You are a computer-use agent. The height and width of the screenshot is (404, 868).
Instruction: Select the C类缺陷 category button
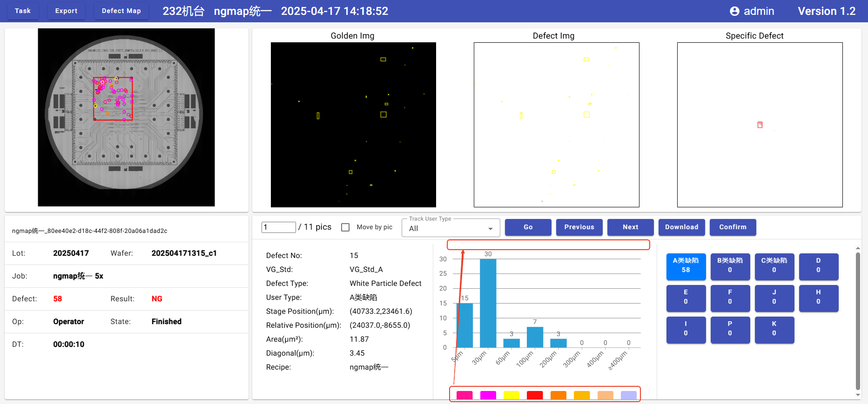click(774, 266)
